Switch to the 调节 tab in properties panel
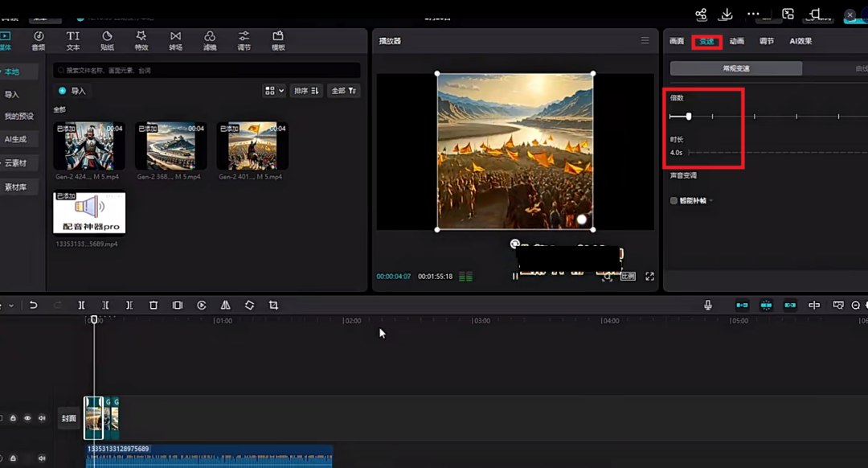868x468 pixels. click(x=766, y=41)
